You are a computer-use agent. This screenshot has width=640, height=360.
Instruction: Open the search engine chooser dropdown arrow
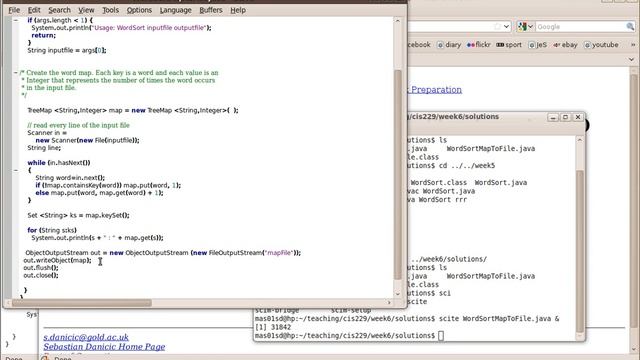(530, 27)
